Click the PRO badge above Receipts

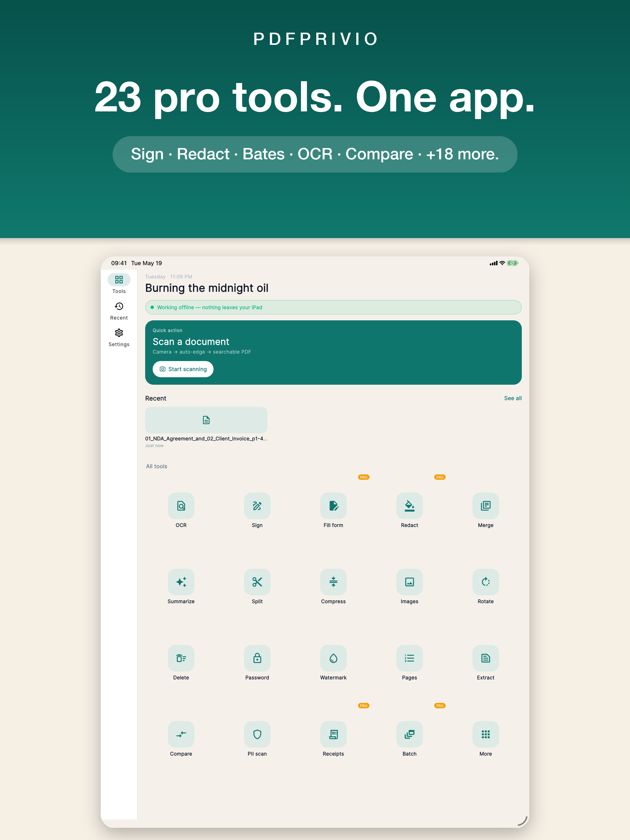(364, 706)
